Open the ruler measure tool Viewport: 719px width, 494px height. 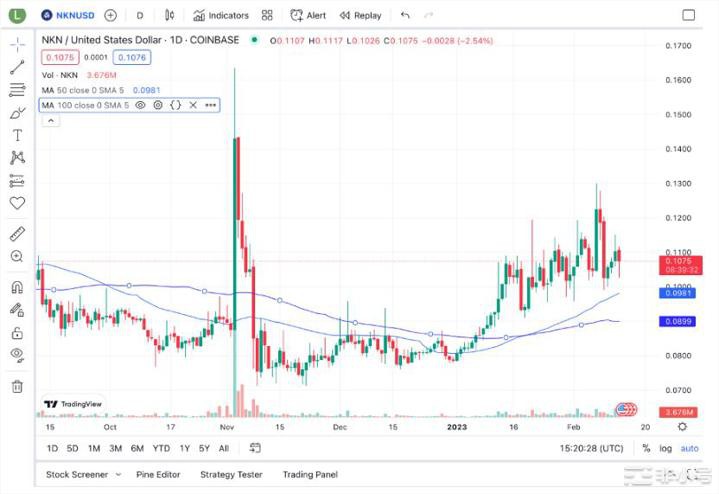(17, 234)
